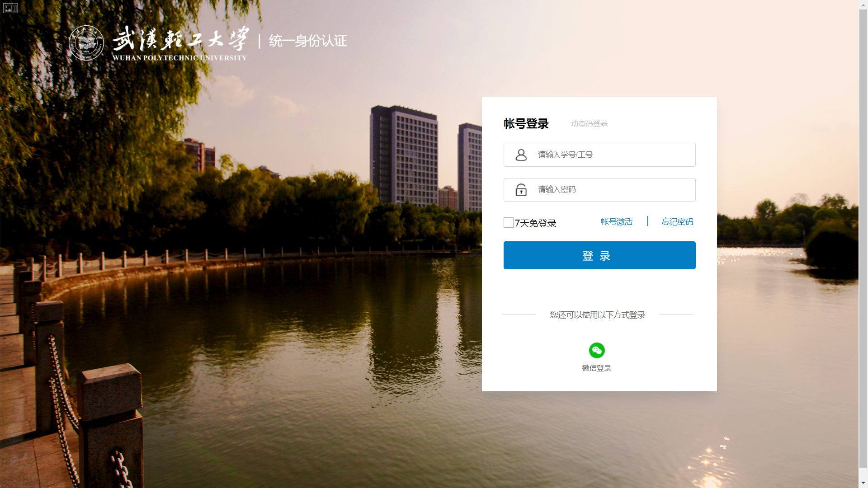
Task: Click the person icon in the account field
Action: pos(521,155)
